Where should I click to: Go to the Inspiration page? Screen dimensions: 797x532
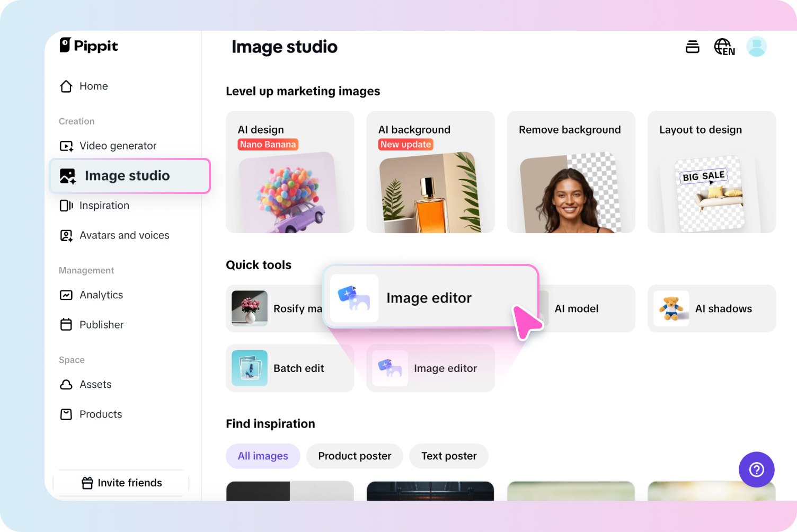[x=95, y=206]
